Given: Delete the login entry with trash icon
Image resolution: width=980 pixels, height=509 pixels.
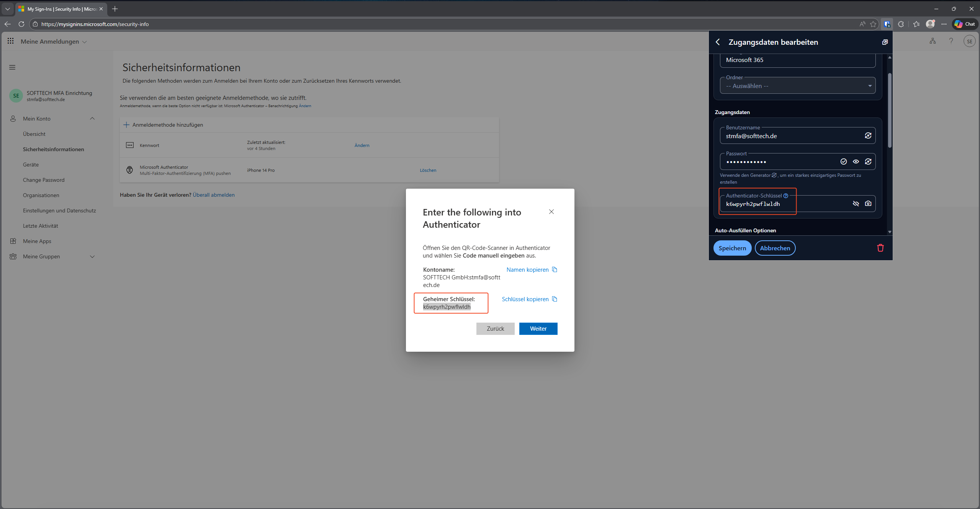Looking at the screenshot, I should [x=880, y=248].
